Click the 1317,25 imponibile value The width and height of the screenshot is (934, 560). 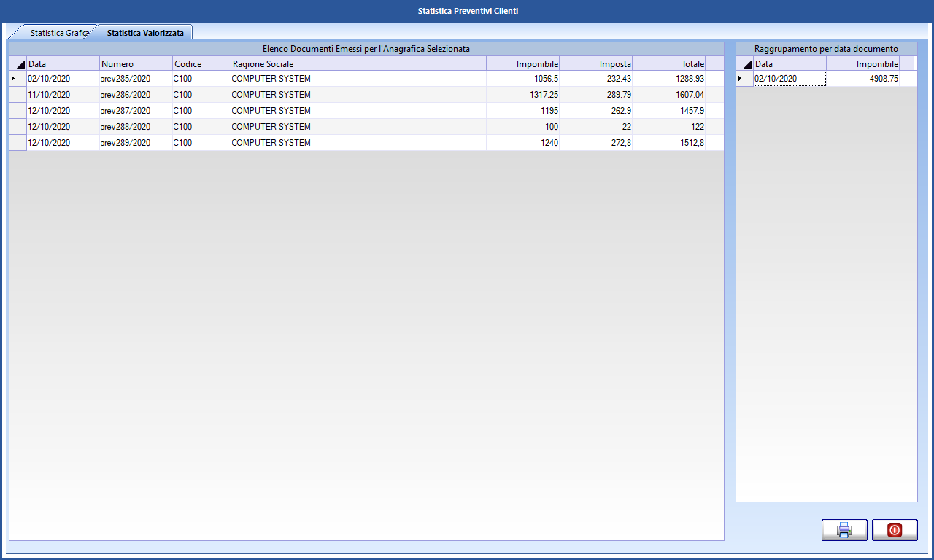point(523,95)
